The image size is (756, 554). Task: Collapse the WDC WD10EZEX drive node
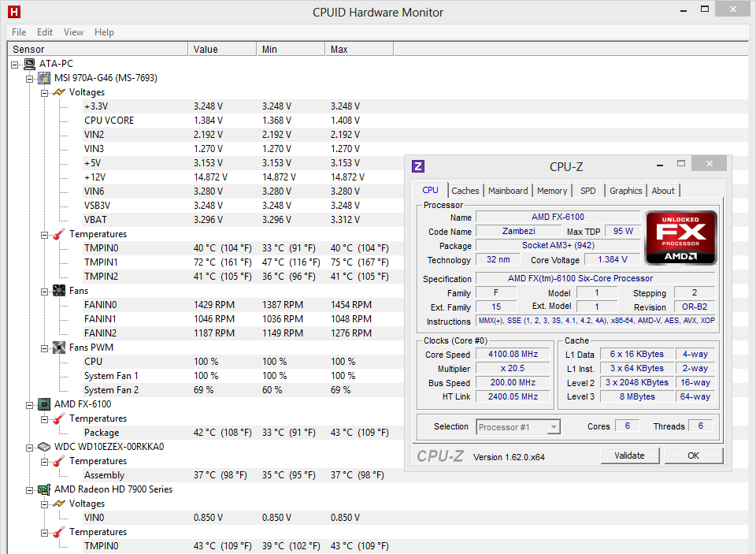point(29,448)
